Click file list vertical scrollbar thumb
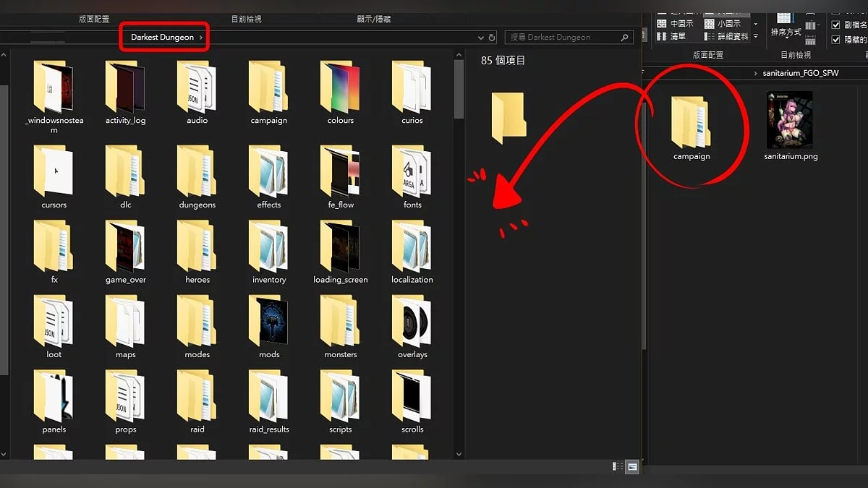The height and width of the screenshot is (488, 868). 459,90
